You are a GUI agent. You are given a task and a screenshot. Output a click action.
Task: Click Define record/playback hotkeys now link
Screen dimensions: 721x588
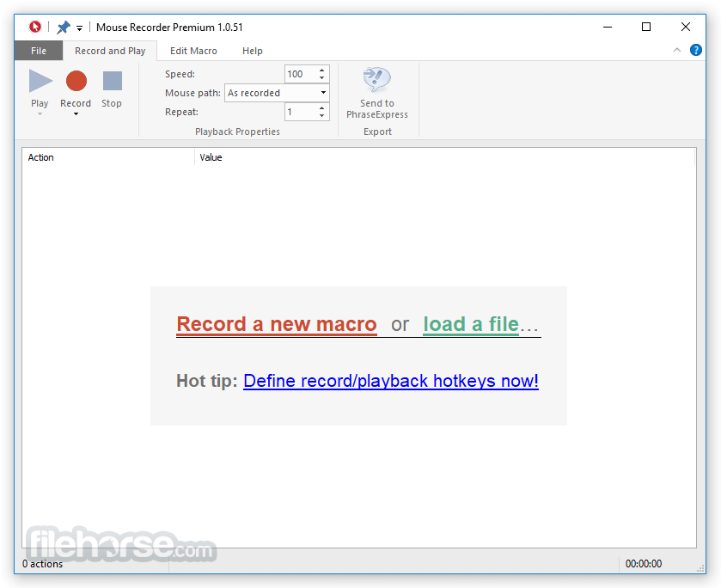coord(391,381)
